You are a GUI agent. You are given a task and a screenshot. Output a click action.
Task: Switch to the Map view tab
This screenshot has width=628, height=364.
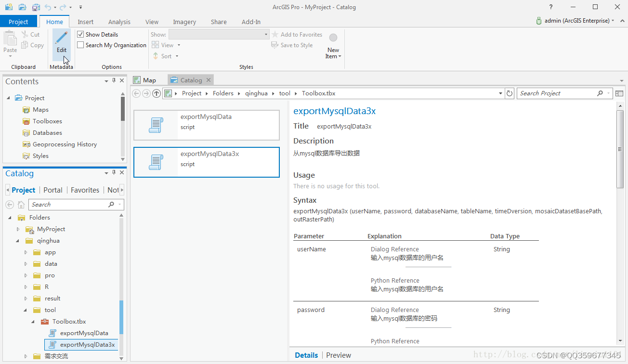pos(144,80)
